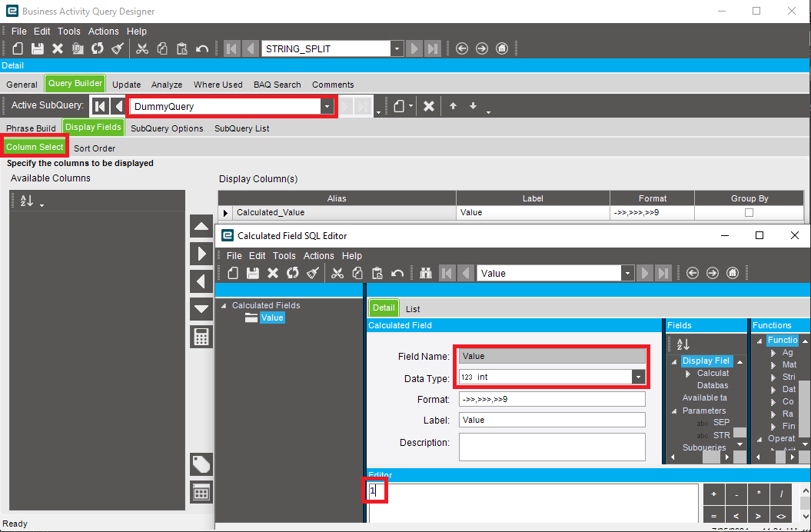The width and height of the screenshot is (811, 532).
Task: Collapse Calculated Fields tree node
Action: [224, 306]
